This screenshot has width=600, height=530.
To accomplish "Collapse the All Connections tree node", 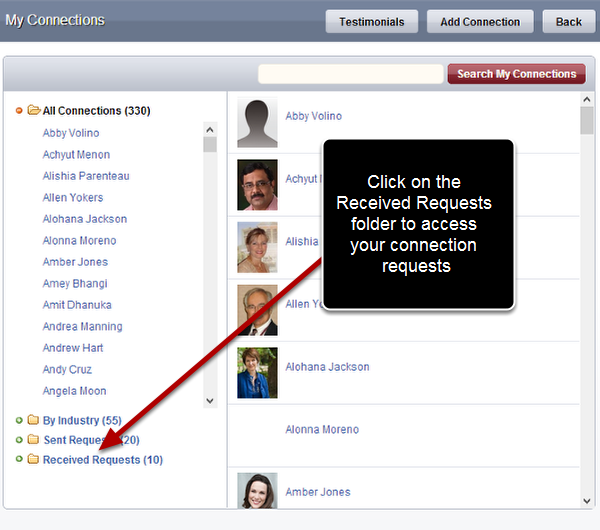I will (19, 111).
